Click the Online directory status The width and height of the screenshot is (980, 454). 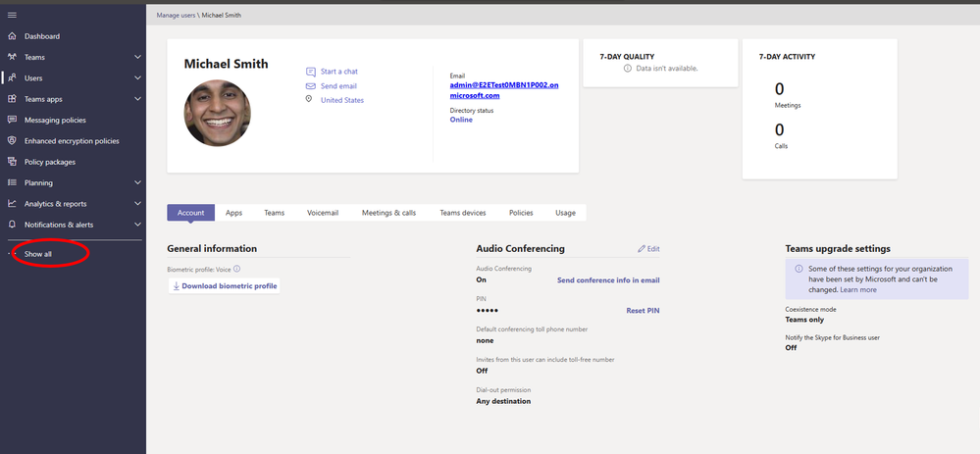[x=461, y=120]
